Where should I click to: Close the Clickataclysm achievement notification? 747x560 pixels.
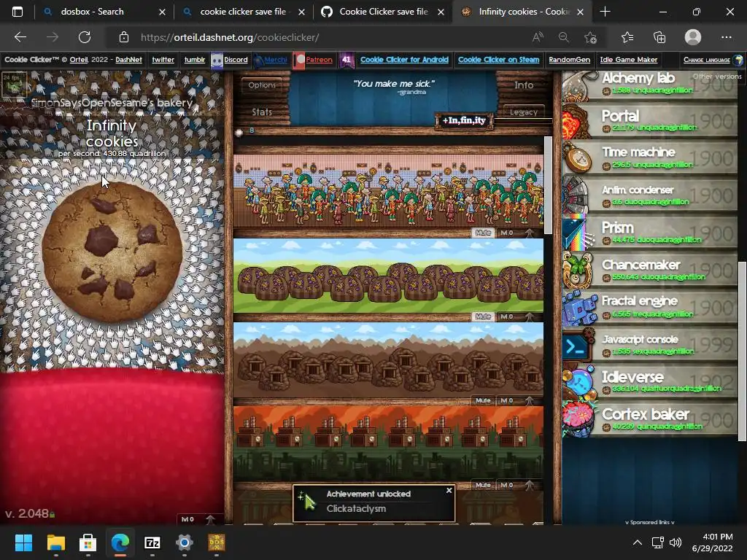(x=449, y=490)
